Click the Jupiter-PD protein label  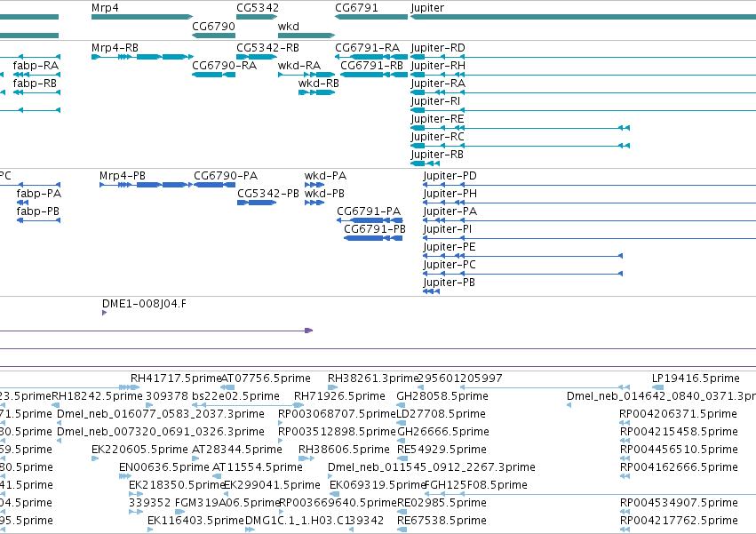[x=450, y=176]
